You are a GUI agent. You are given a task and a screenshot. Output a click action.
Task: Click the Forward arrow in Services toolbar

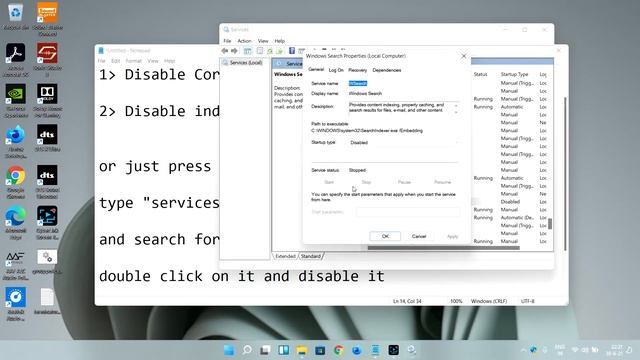[x=234, y=51]
